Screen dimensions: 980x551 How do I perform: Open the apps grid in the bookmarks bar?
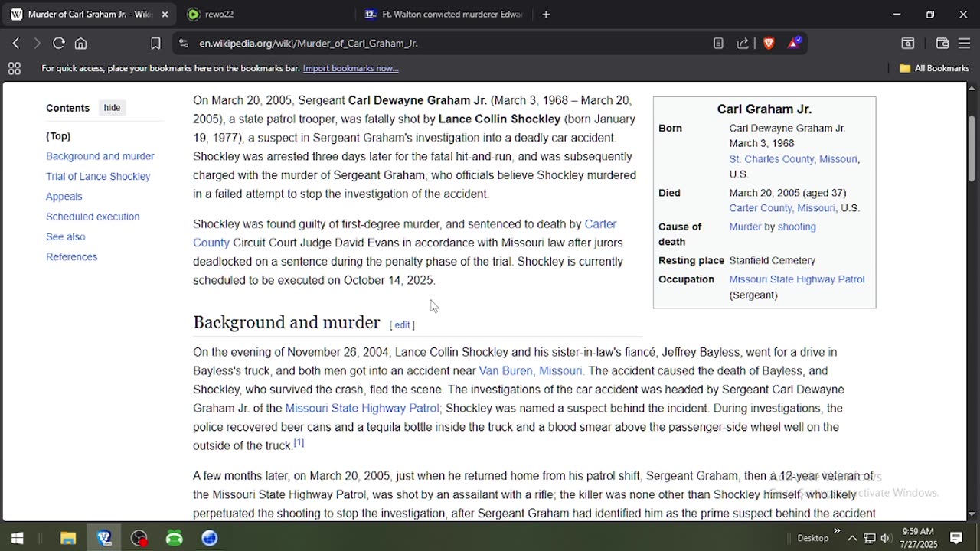coord(14,68)
